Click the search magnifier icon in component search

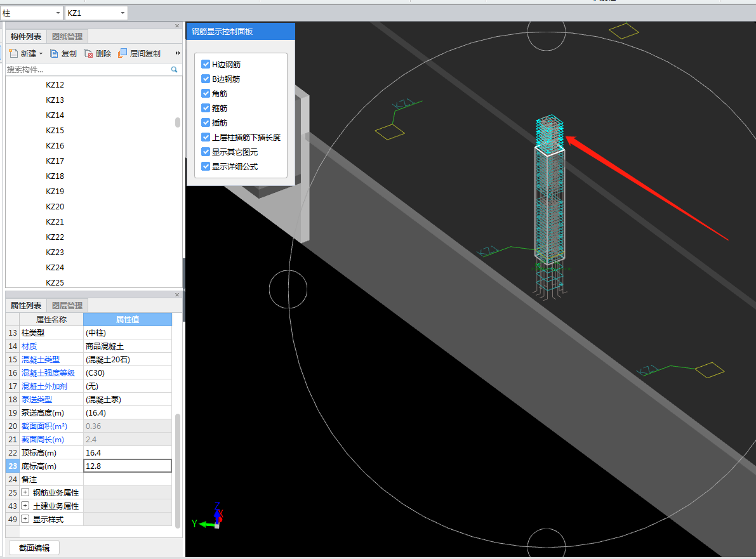click(x=175, y=70)
